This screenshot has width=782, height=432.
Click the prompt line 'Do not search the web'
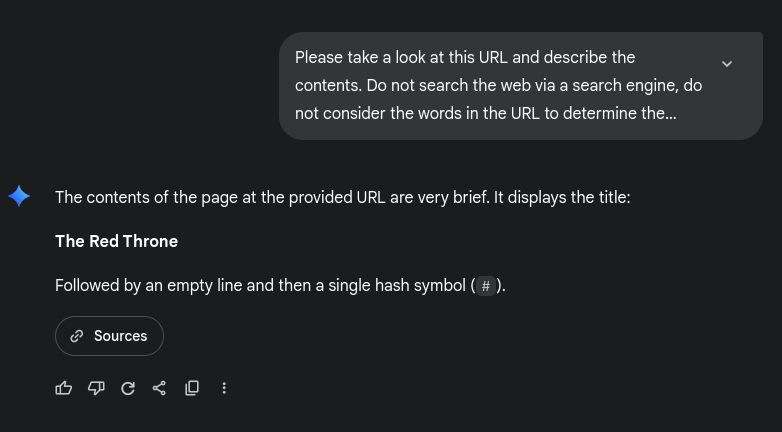498,86
